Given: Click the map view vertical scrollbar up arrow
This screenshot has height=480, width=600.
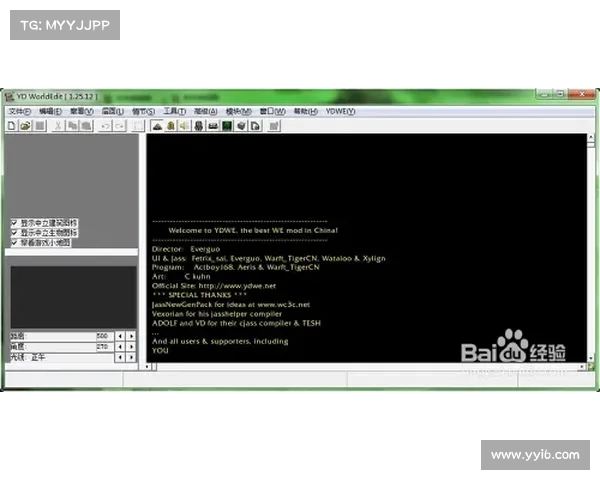Looking at the screenshot, I should tap(591, 137).
